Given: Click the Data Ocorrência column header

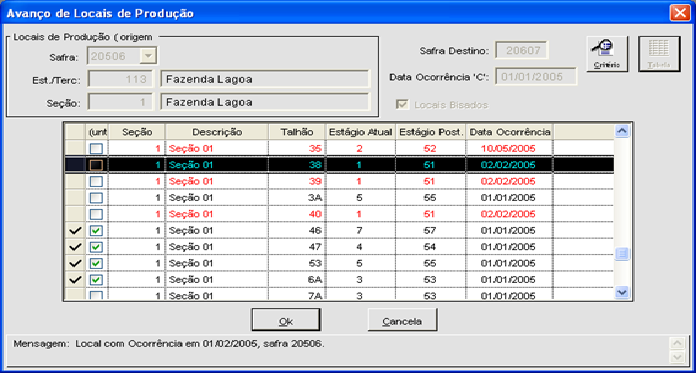Looking at the screenshot, I should click(x=510, y=132).
